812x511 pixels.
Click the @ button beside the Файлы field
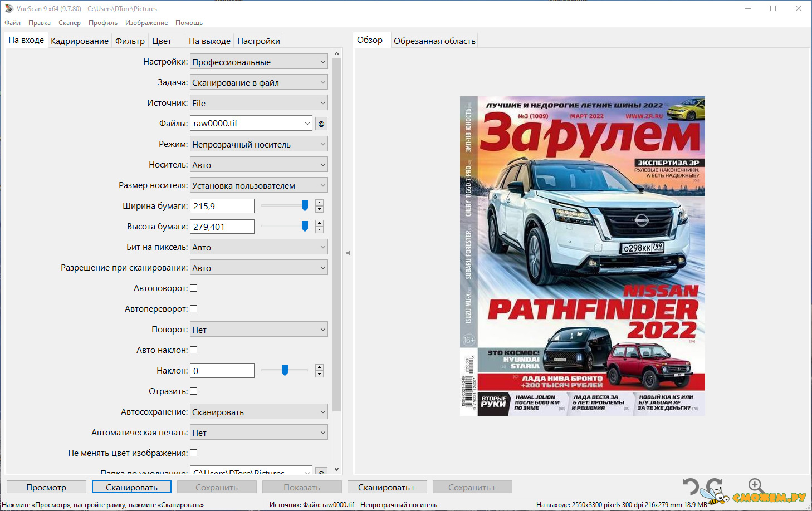[321, 124]
